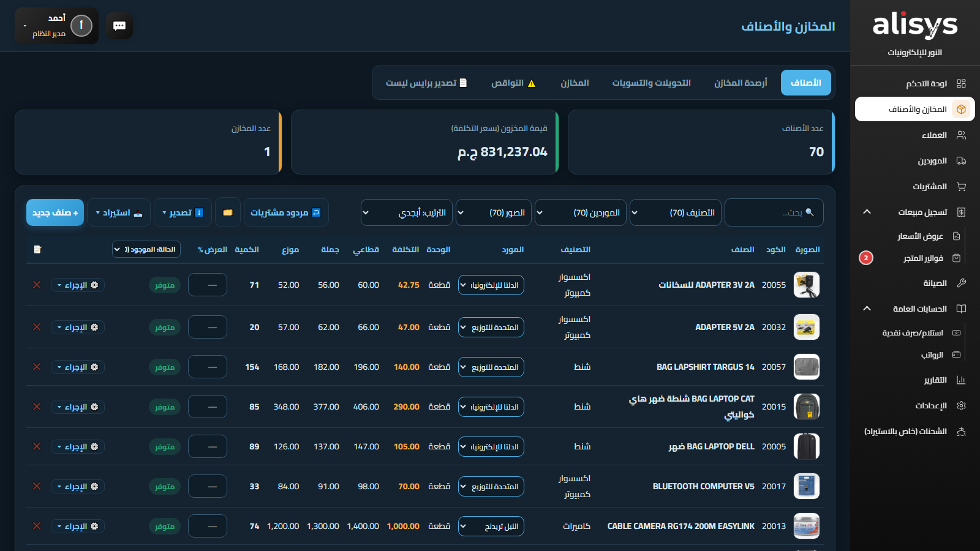Open supplier dropdown for ADAPTER 3V 2A

[x=491, y=285]
